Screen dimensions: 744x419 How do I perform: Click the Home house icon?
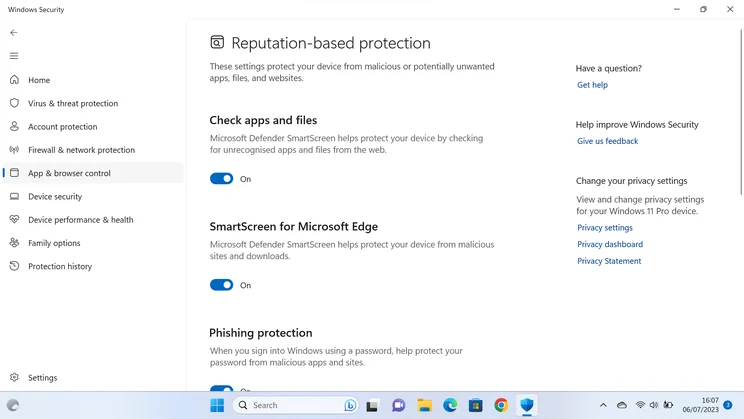tap(14, 80)
